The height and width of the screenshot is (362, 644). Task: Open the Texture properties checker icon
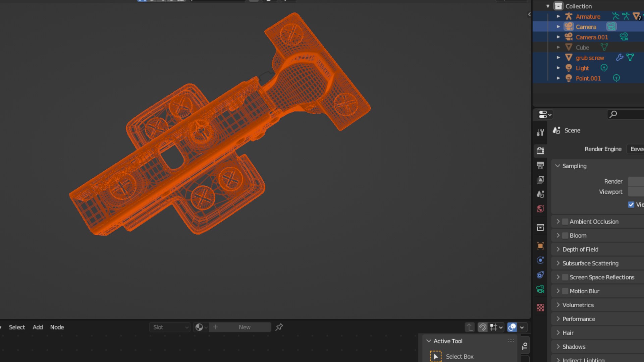click(540, 307)
